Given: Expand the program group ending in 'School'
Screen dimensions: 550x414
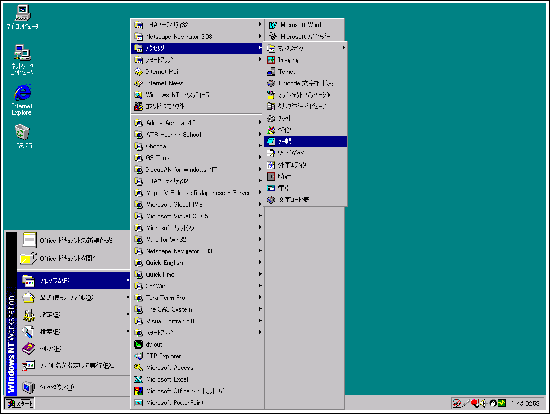Looking at the screenshot, I should [197, 134].
